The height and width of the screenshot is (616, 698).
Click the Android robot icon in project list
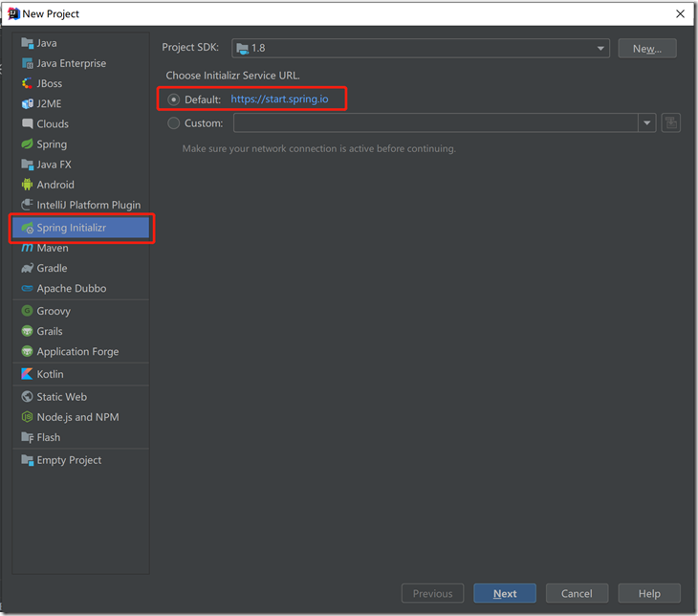(28, 185)
